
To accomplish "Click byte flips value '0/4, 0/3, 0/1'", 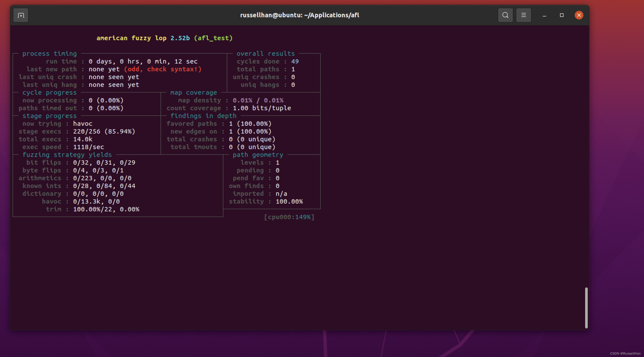I will 98,170.
